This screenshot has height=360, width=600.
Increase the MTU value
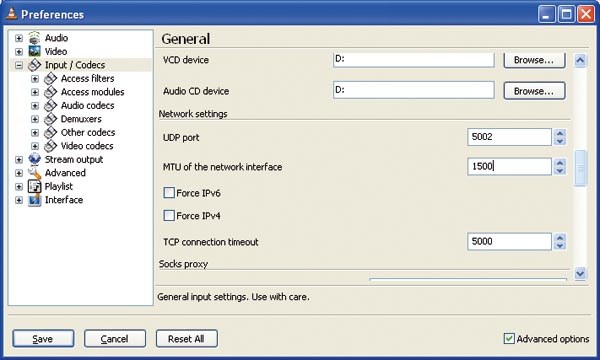[x=560, y=163]
